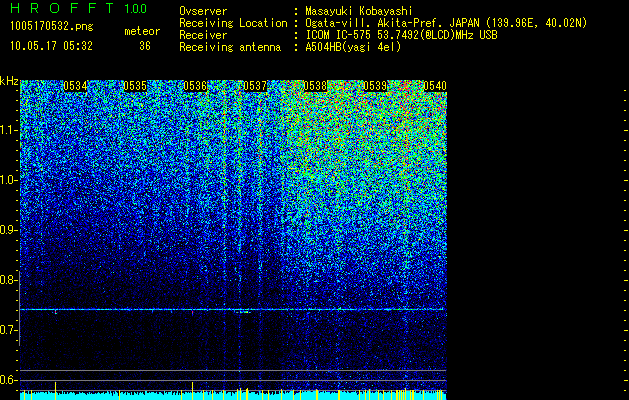Select antenna text A504HB(yagi 4el)
Screen dimensions: 629x400
pos(353,47)
